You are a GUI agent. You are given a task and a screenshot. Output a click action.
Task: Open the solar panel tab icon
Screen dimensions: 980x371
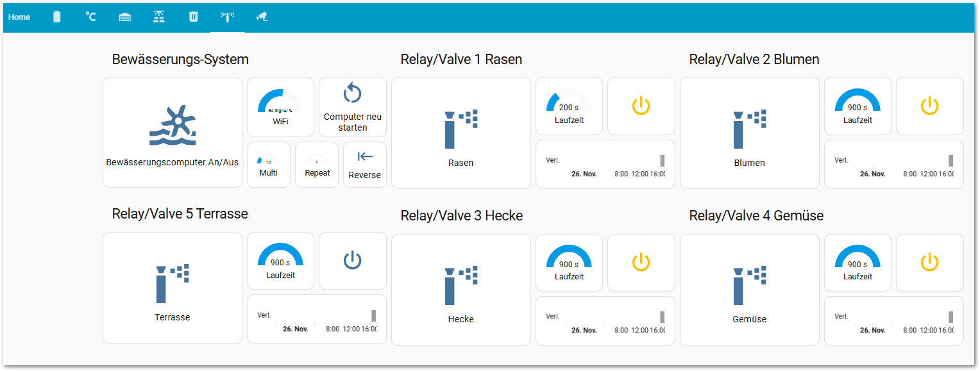(x=159, y=17)
